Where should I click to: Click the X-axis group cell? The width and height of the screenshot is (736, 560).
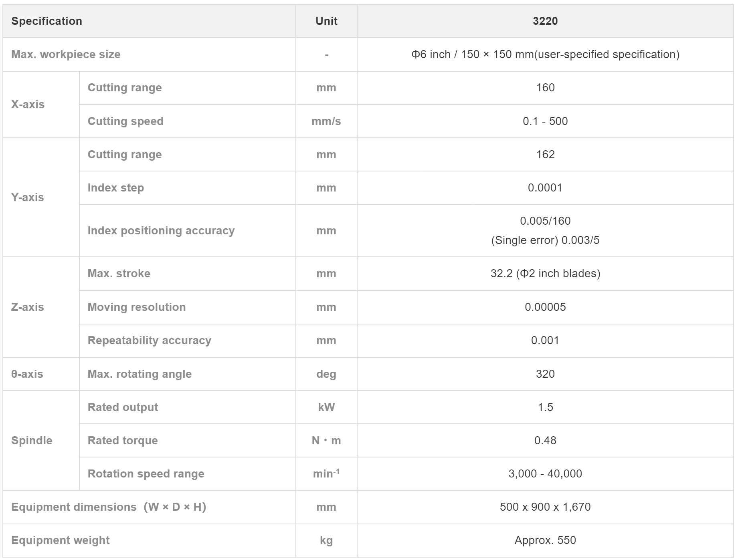pos(41,105)
